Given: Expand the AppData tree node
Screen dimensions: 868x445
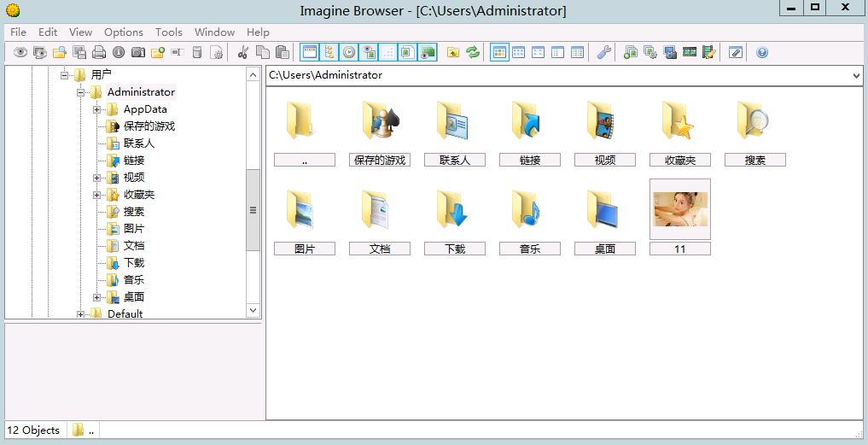Looking at the screenshot, I should click(97, 109).
